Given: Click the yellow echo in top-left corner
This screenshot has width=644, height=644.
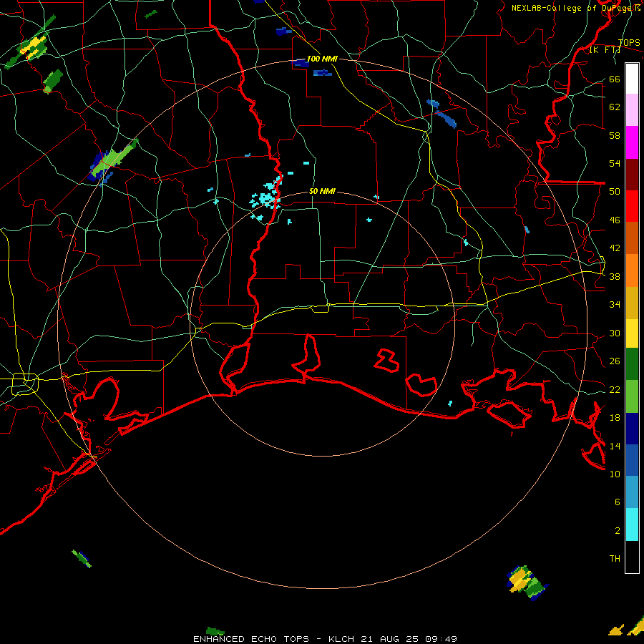Looking at the screenshot, I should (x=34, y=47).
